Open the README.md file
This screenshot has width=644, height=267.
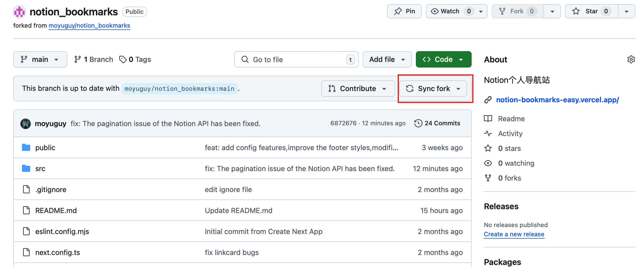(56, 210)
